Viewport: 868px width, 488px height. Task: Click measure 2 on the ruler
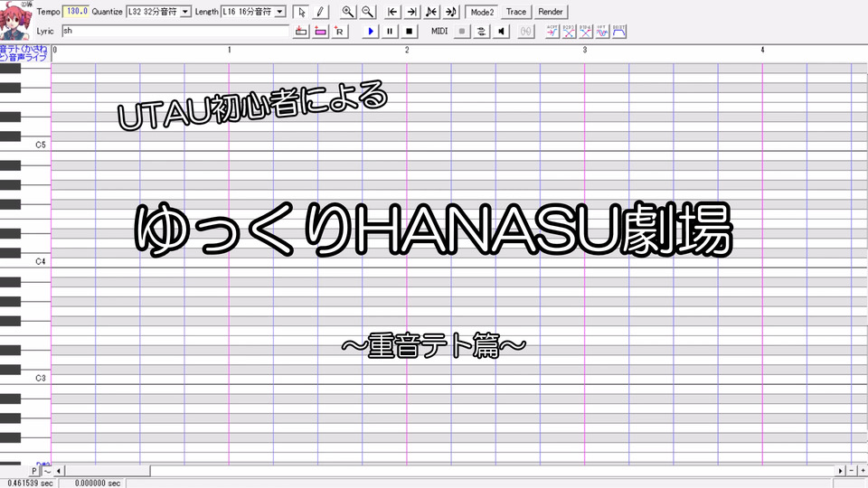407,50
